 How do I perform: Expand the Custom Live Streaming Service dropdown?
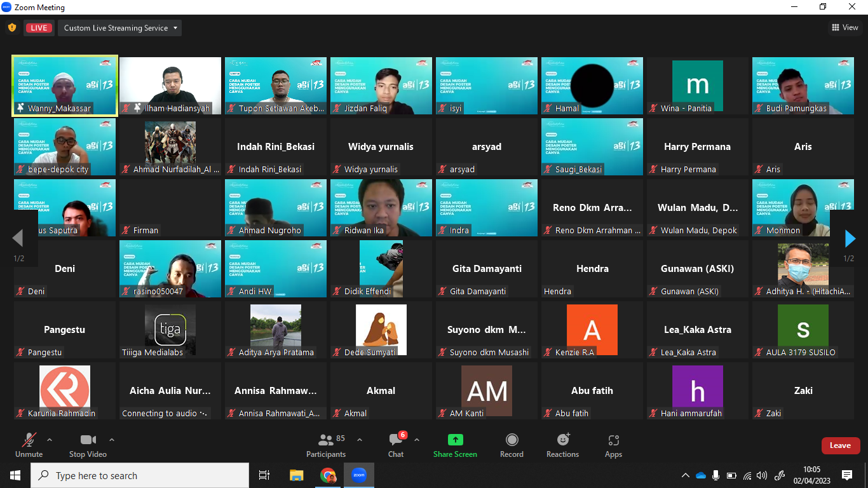coord(120,28)
